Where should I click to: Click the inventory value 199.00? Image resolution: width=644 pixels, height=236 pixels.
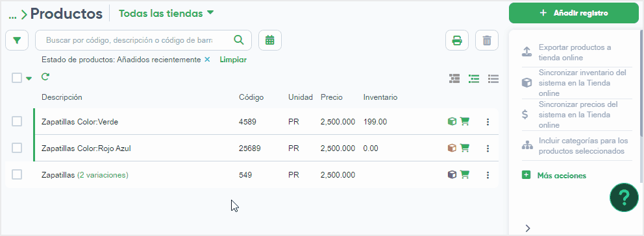375,122
